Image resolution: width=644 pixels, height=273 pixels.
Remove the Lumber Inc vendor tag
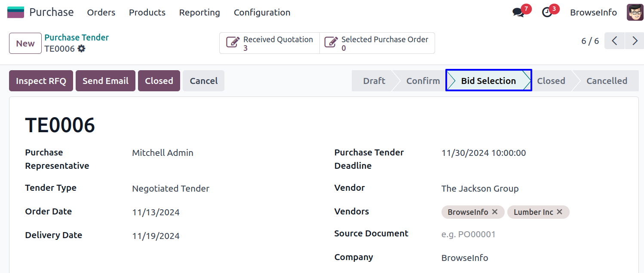click(559, 212)
